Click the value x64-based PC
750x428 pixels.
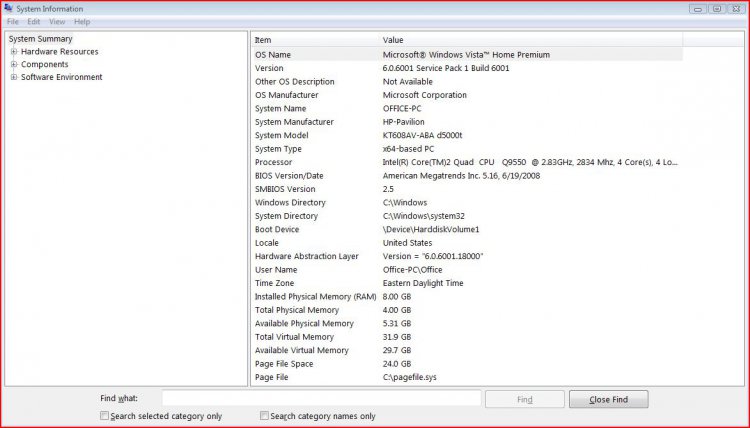click(x=408, y=149)
